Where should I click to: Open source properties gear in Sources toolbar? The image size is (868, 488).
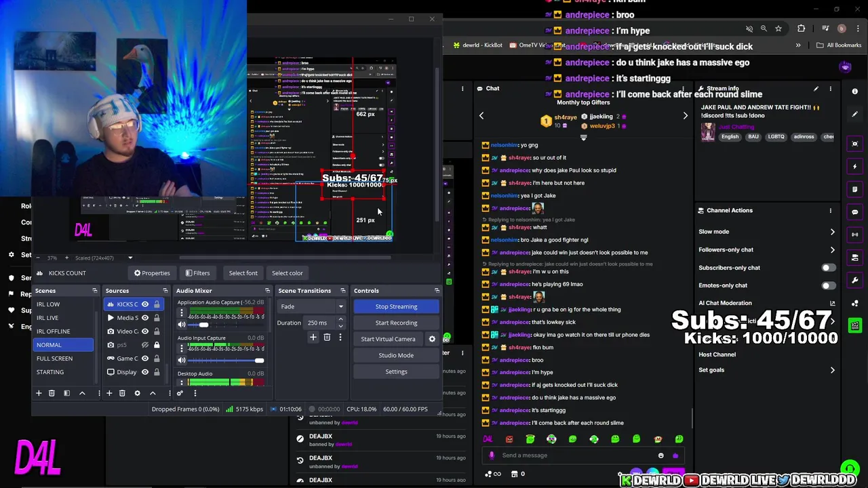[x=137, y=393]
